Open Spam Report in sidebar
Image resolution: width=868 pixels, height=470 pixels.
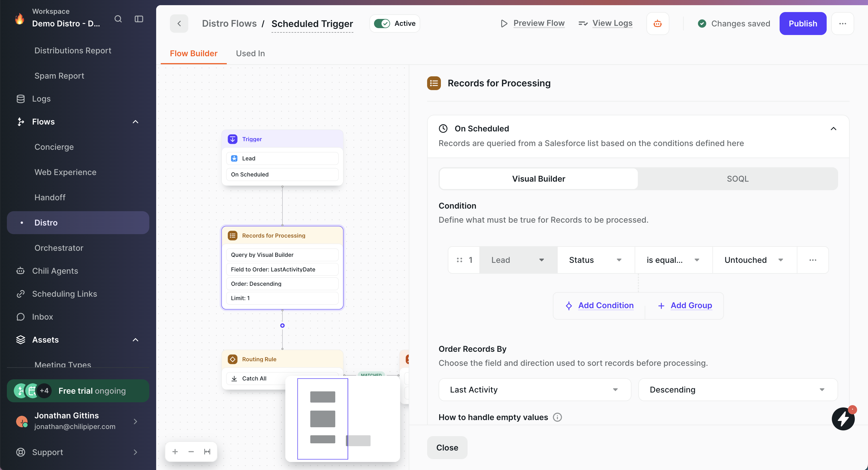click(59, 76)
